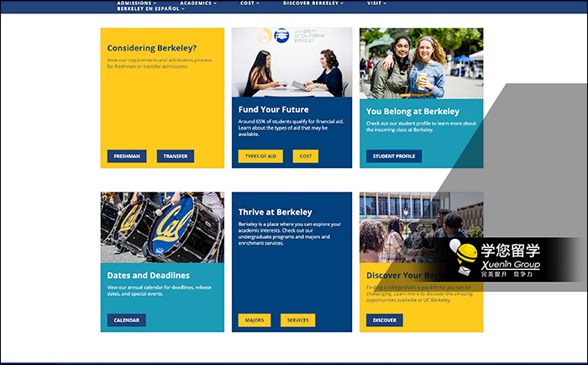Open the Cal drum band photo
Screen dimensions: 588x365
[162, 227]
